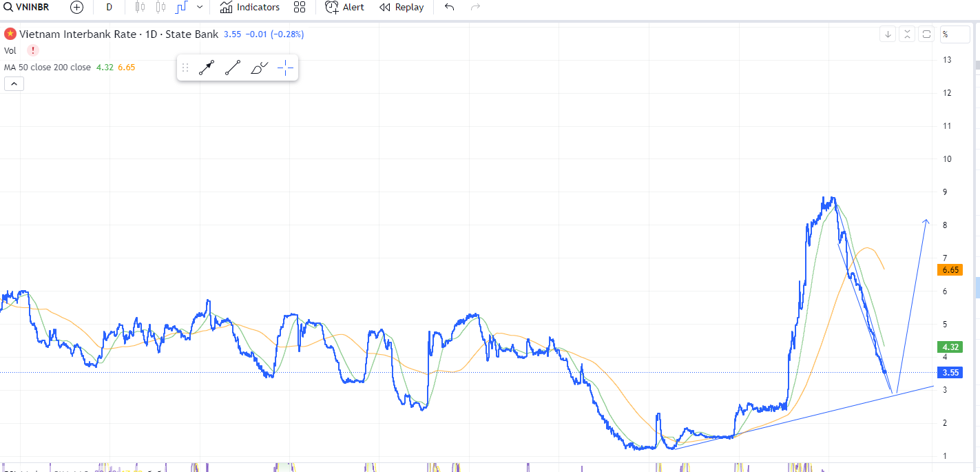Start bar Replay mode

pos(402,8)
